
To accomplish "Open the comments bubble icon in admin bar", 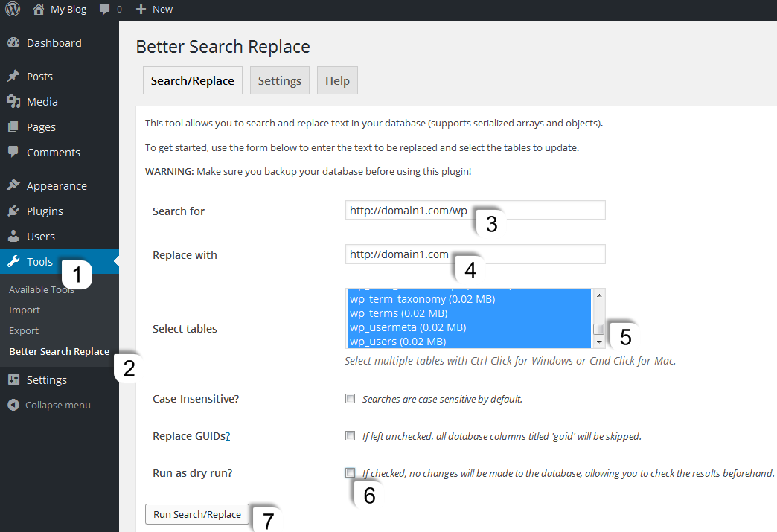I will click(x=104, y=10).
